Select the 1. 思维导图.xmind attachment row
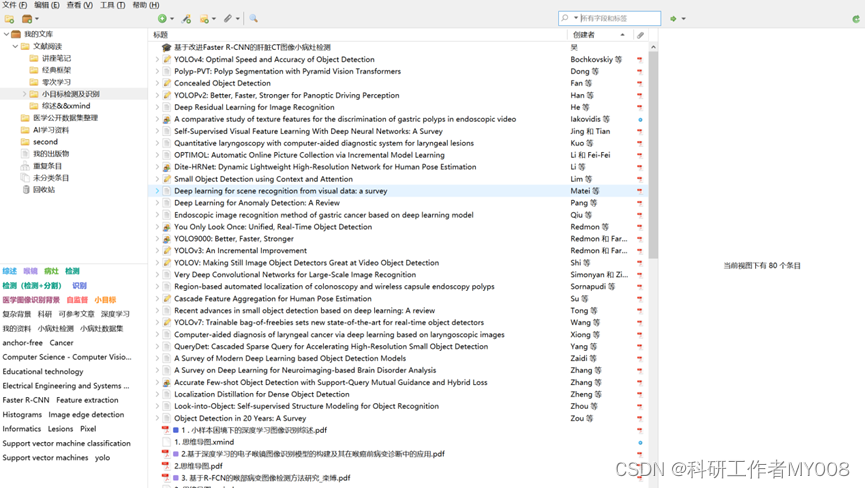 (397, 442)
